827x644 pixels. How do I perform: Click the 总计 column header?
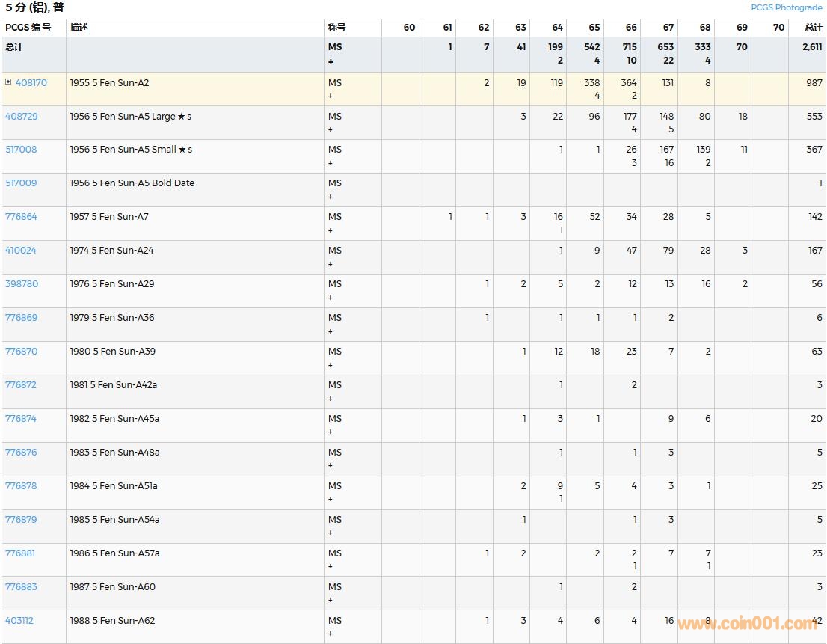coord(813,28)
